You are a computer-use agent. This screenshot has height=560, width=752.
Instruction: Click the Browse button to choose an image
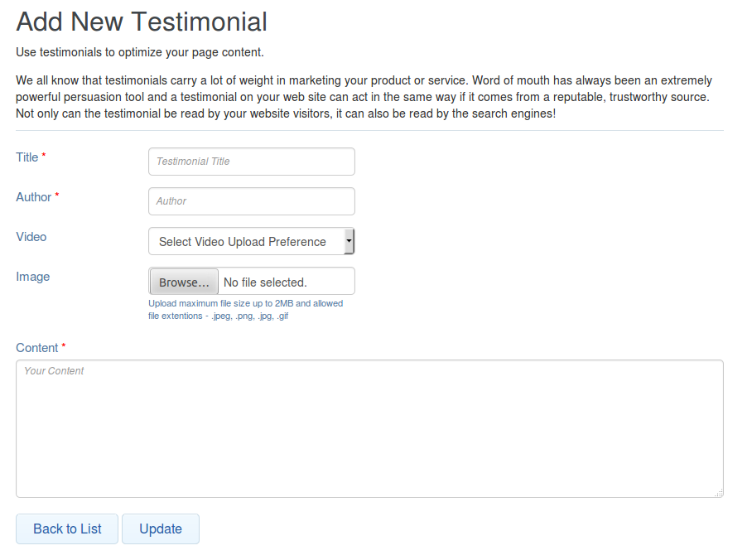coord(183,281)
